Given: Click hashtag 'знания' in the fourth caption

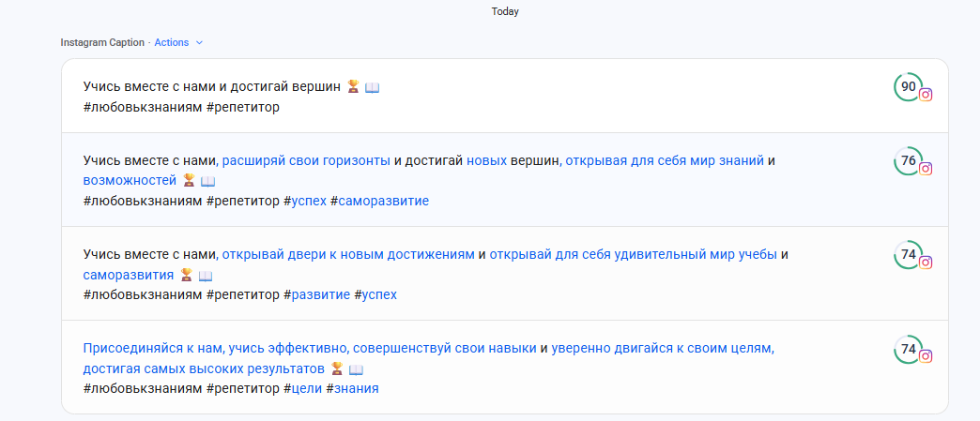Looking at the screenshot, I should [x=357, y=388].
